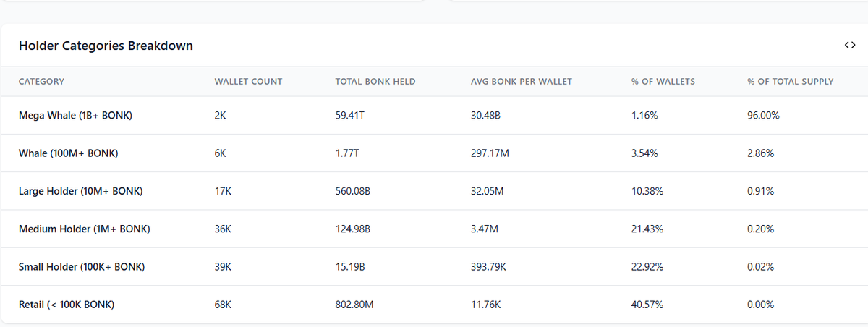Click Retail wallet count 68K
The width and height of the screenshot is (868, 327).
pos(224,305)
